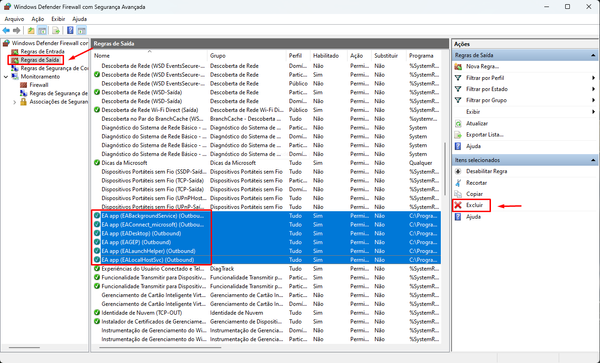The height and width of the screenshot is (363, 600).
Task: Click the red X Excluir icon
Action: tap(458, 205)
